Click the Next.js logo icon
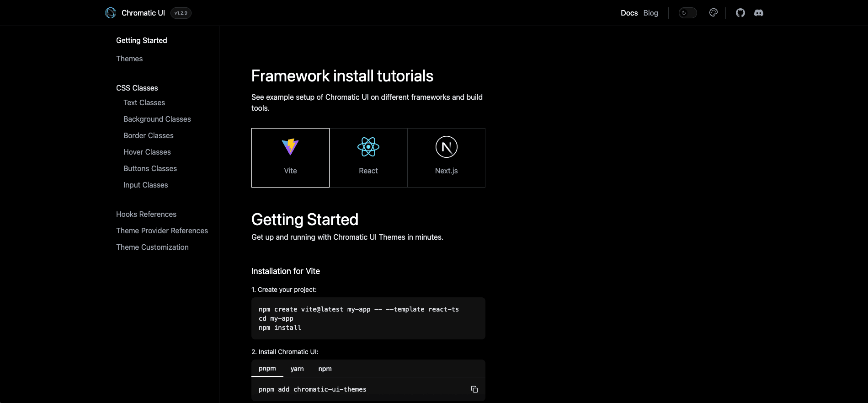Image resolution: width=868 pixels, height=403 pixels. (x=447, y=147)
